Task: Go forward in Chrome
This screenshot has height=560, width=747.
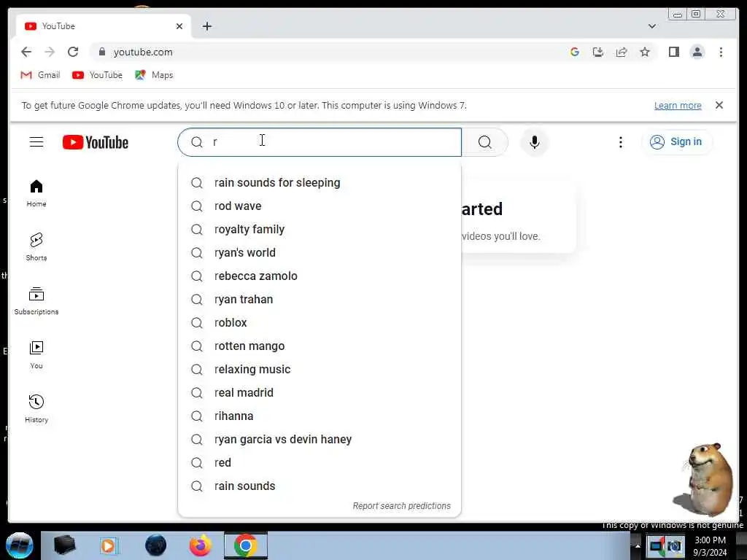Action: (50, 52)
